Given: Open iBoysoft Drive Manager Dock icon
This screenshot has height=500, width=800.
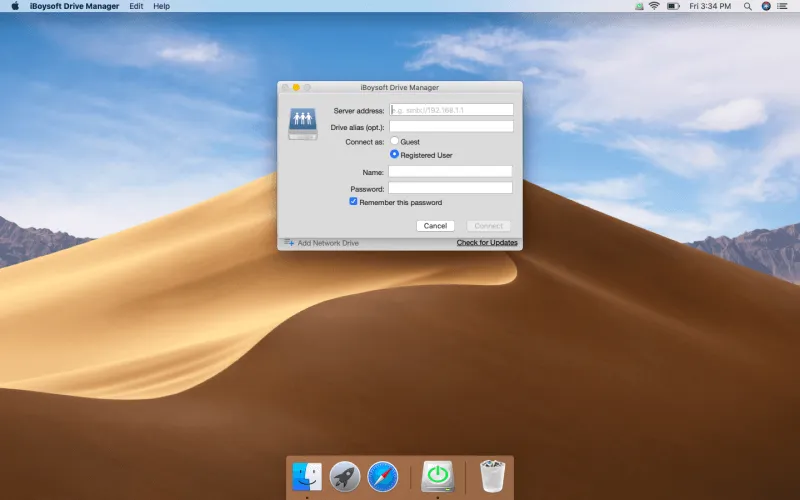Looking at the screenshot, I should pyautogui.click(x=438, y=477).
